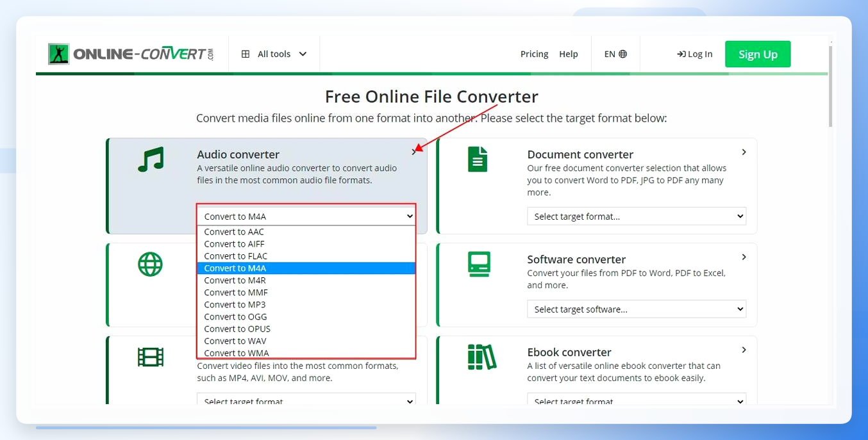
Task: Click the Software converter computer icon
Action: click(x=480, y=264)
